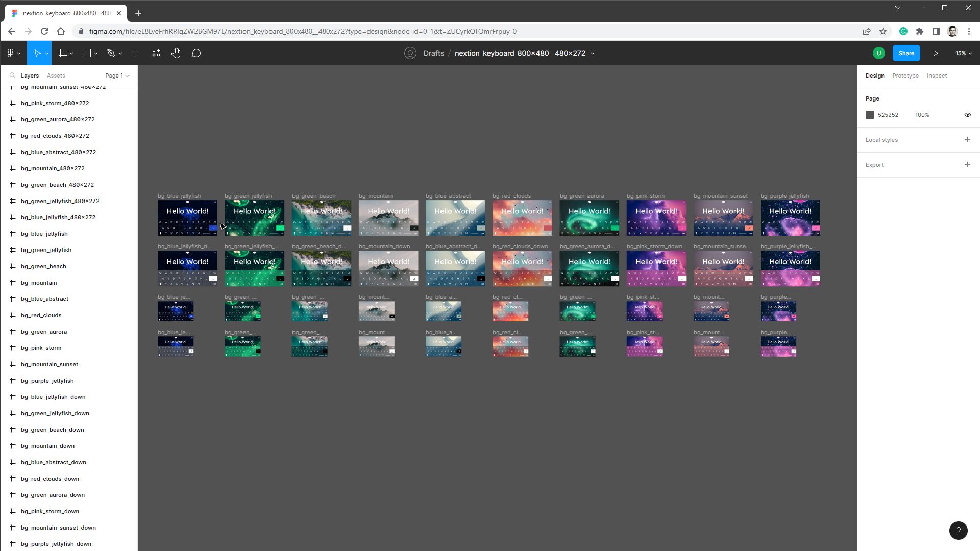Select the Text tool
980x551 pixels.
click(x=135, y=53)
